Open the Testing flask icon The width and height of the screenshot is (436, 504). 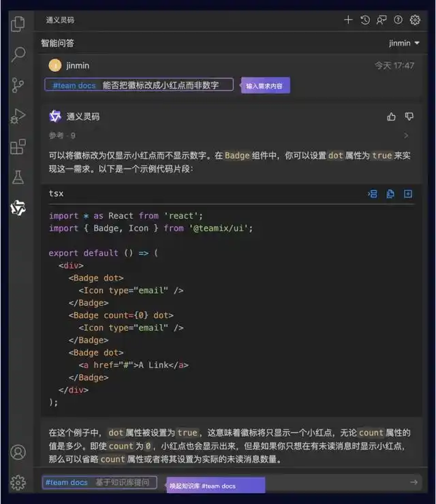coord(18,177)
